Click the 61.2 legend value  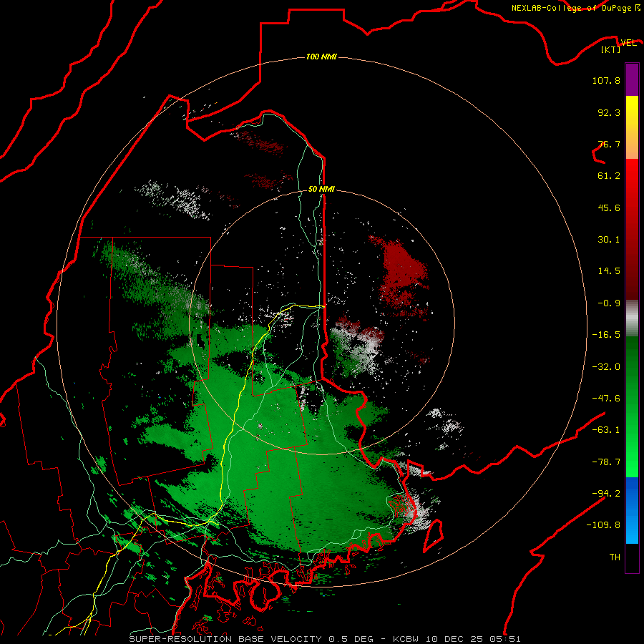click(609, 176)
